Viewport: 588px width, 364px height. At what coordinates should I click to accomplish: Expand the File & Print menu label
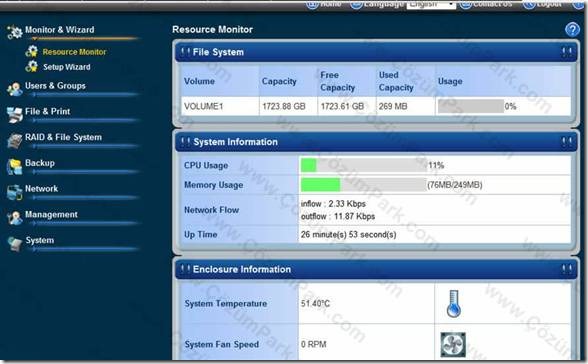pyautogui.click(x=47, y=111)
